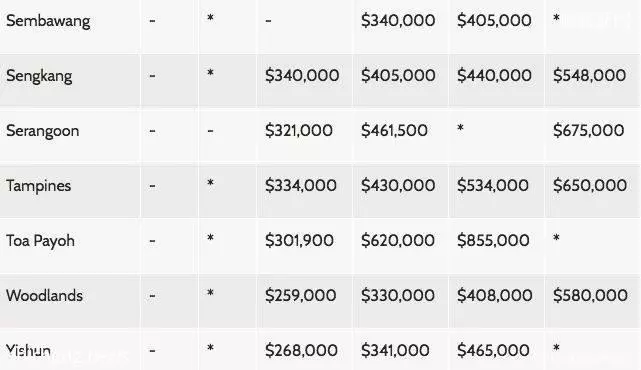Select Sengkang's $440,000 price
641x370 pixels.
[x=494, y=75]
